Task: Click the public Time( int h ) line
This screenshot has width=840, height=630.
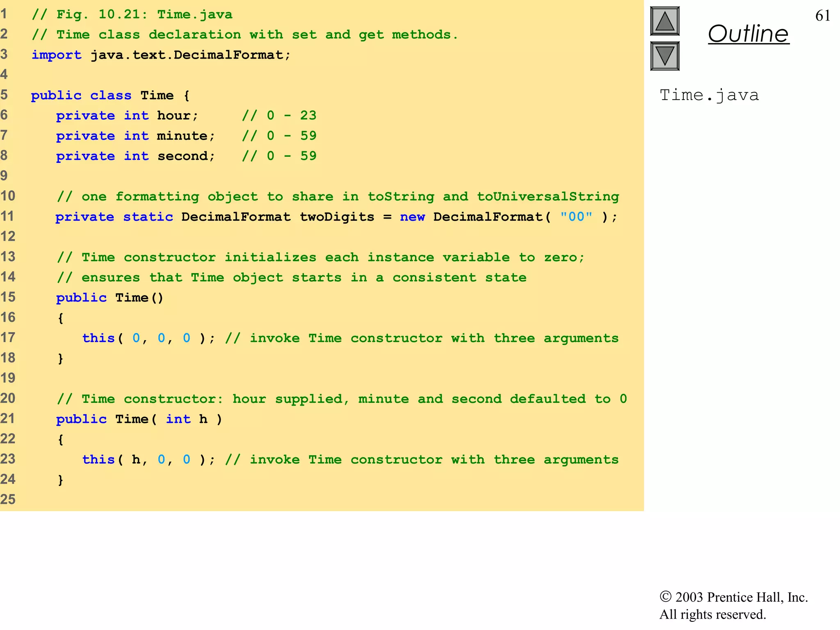Action: 139,419
